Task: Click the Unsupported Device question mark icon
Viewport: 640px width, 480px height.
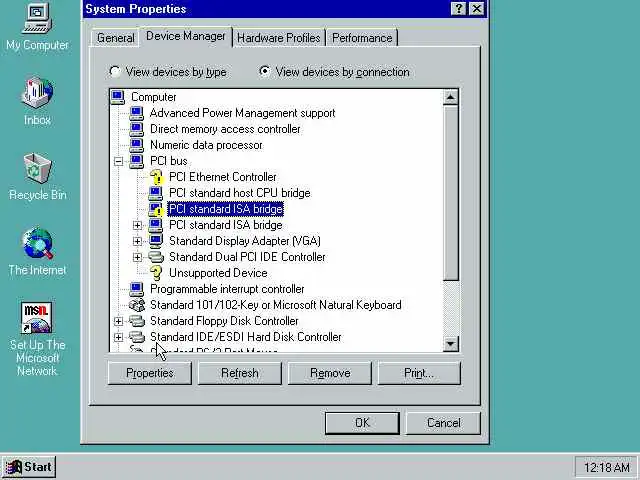Action: [156, 273]
